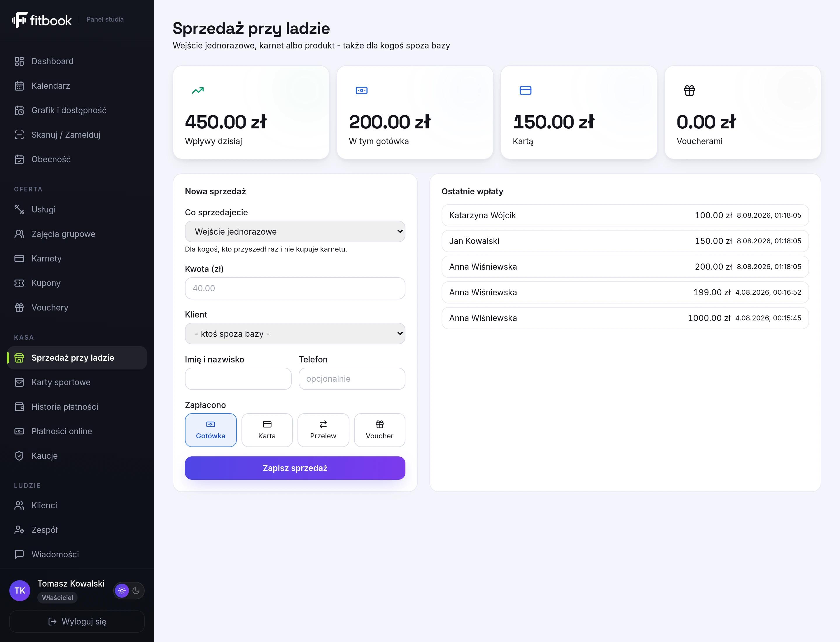This screenshot has height=642, width=840.
Task: Click the Kwota (zł) input field
Action: (295, 288)
